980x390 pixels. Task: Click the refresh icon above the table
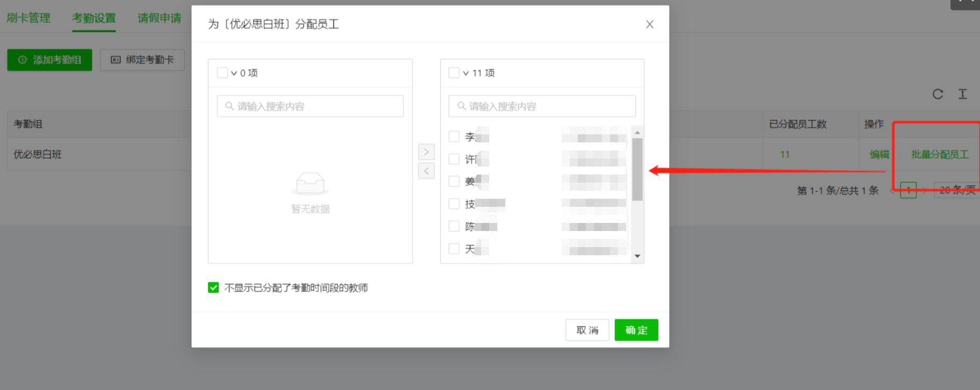938,94
